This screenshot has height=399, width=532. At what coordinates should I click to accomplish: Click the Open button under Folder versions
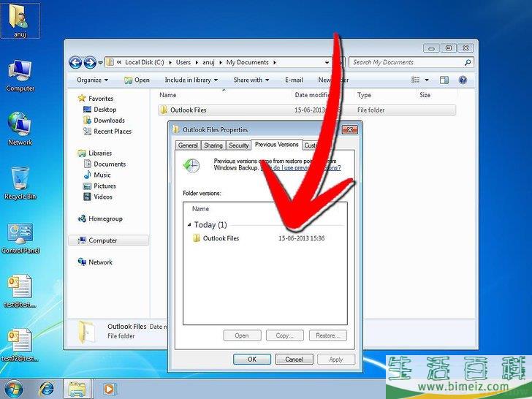pyautogui.click(x=242, y=335)
